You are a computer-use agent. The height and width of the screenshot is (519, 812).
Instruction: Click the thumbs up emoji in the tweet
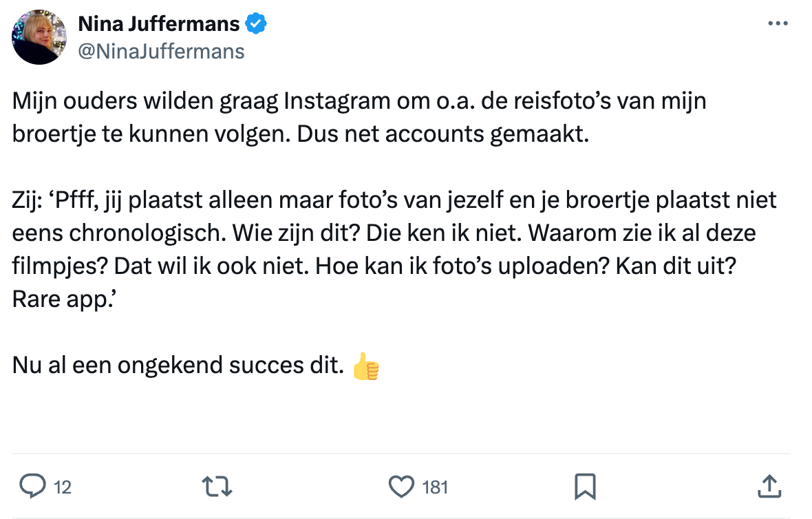(x=365, y=366)
